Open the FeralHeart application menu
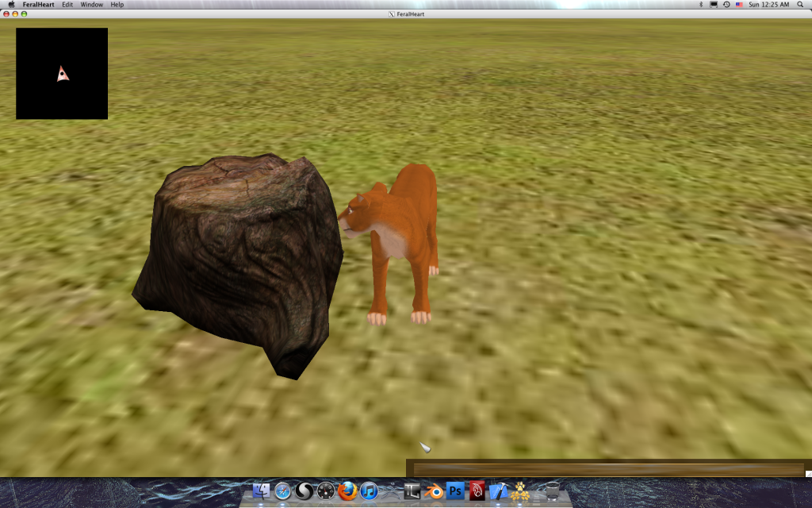 tap(38, 4)
